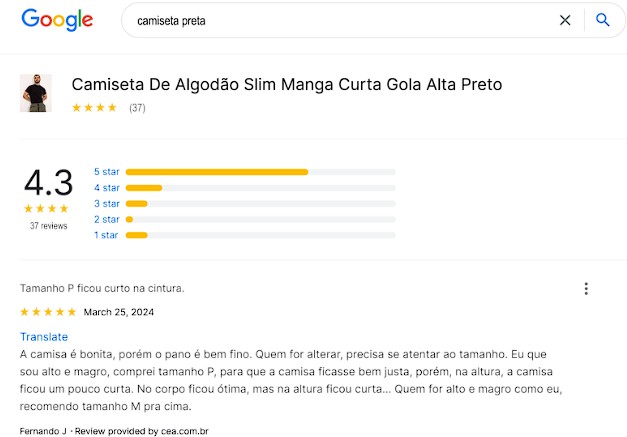This screenshot has width=627, height=437.
Task: Click the stars below the 4.3 score
Action: 48,208
